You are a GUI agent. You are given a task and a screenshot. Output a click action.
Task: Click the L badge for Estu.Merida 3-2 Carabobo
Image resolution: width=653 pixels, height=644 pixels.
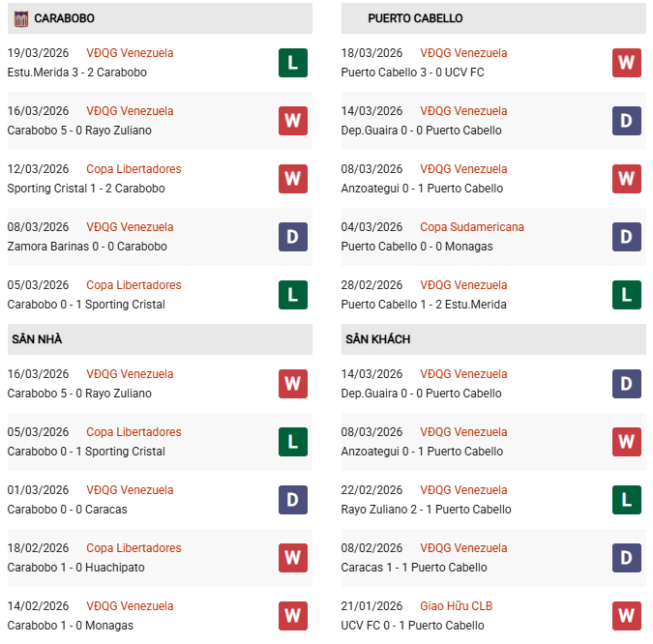(x=293, y=63)
